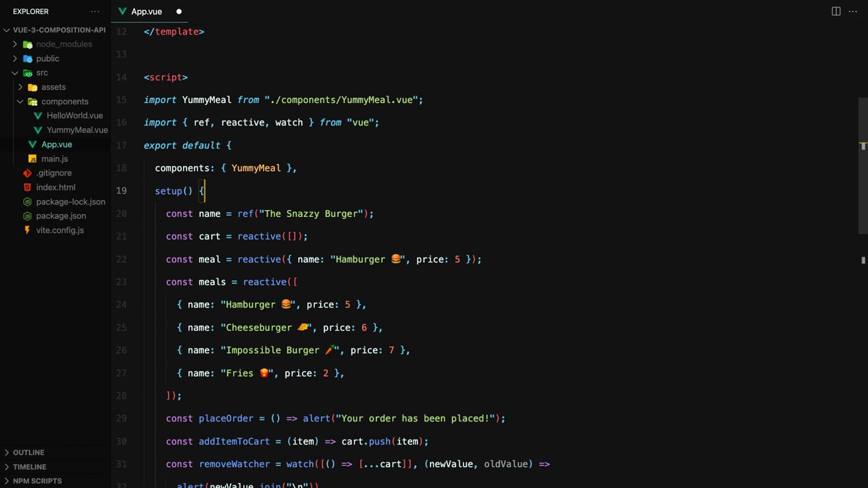Image resolution: width=868 pixels, height=488 pixels.
Task: Click the assets folder icon
Action: 33,87
